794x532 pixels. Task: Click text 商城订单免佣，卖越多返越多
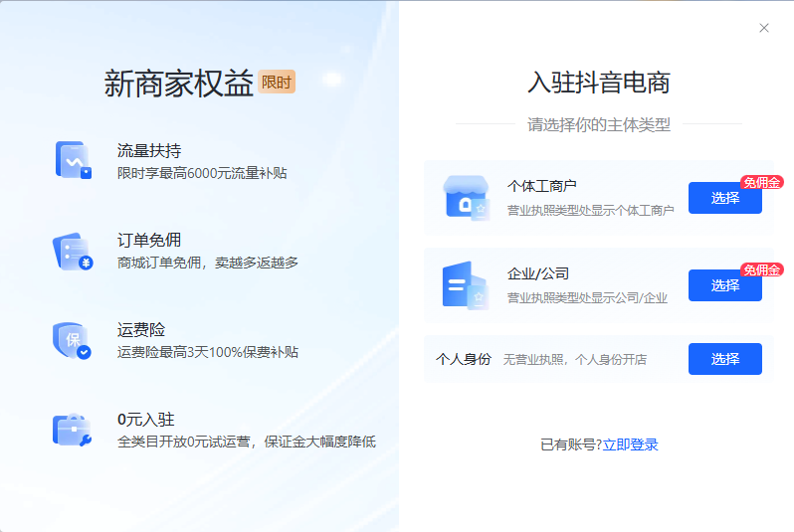point(208,263)
